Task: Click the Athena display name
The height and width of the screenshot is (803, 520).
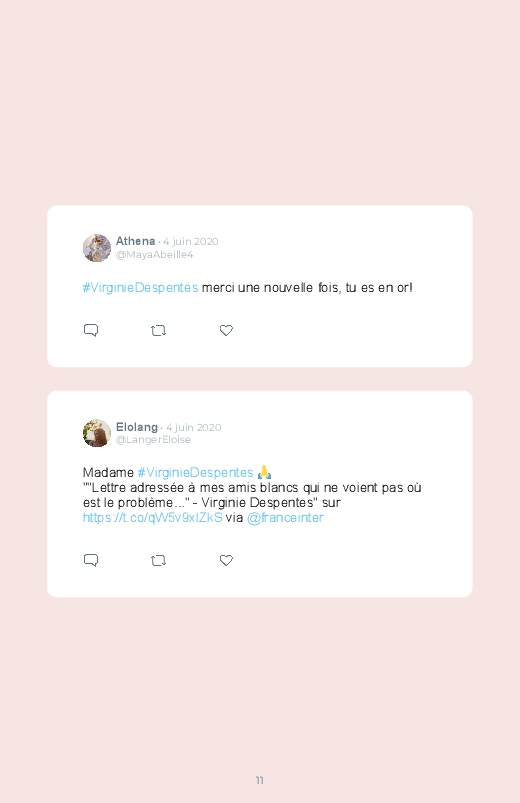Action: (x=135, y=241)
